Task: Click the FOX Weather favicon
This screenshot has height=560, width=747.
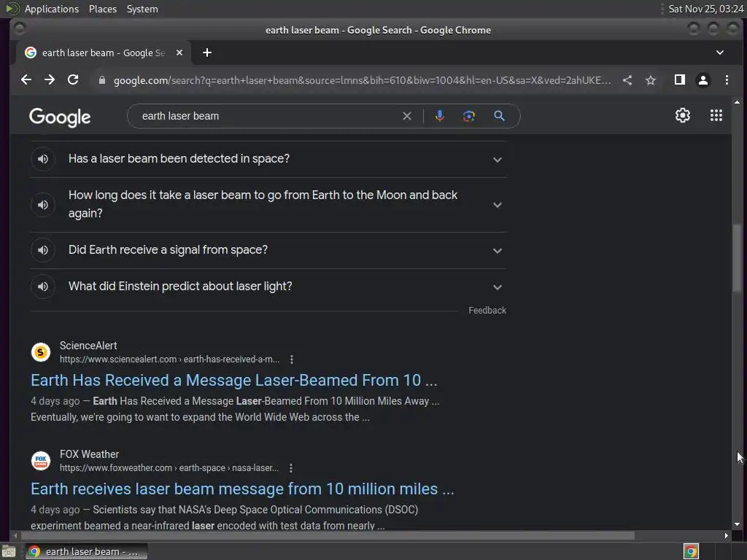Action: click(41, 461)
